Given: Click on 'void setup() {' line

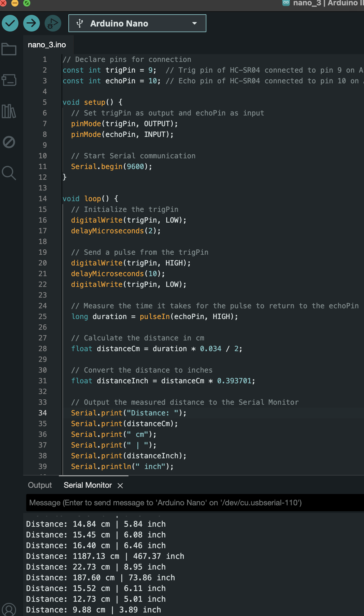Looking at the screenshot, I should [92, 102].
